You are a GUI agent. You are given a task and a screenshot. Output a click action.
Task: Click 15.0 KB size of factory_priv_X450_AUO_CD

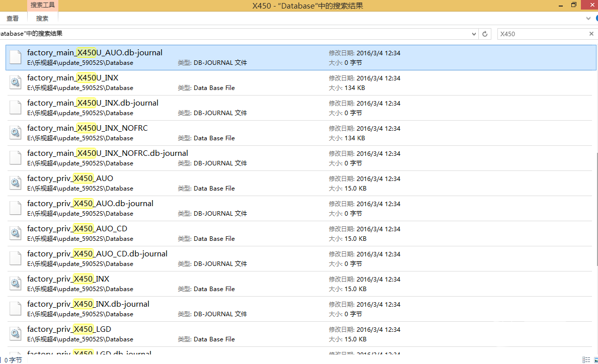(356, 239)
